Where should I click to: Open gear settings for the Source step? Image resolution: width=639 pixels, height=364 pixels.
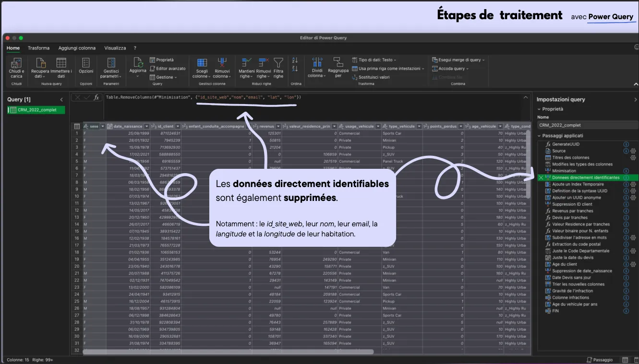[633, 151]
